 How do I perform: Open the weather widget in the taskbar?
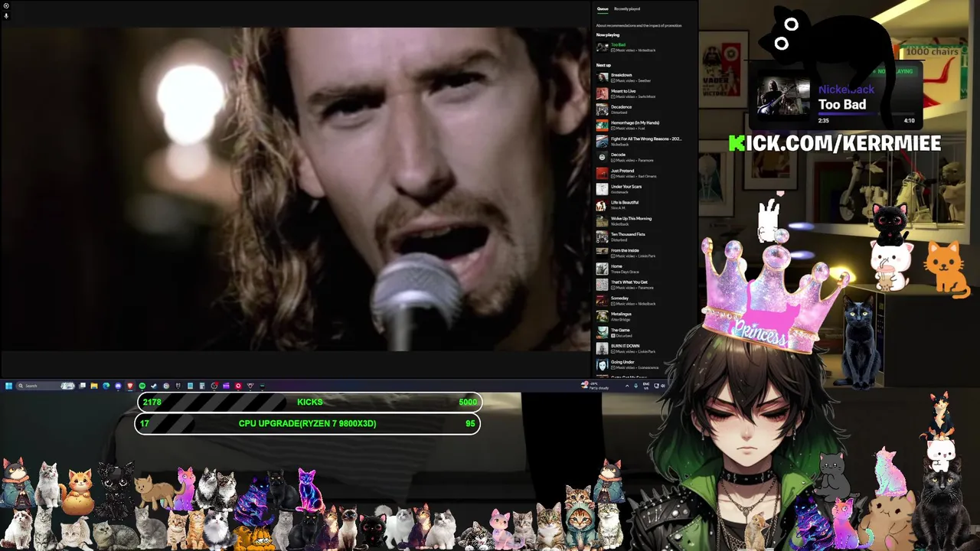593,386
